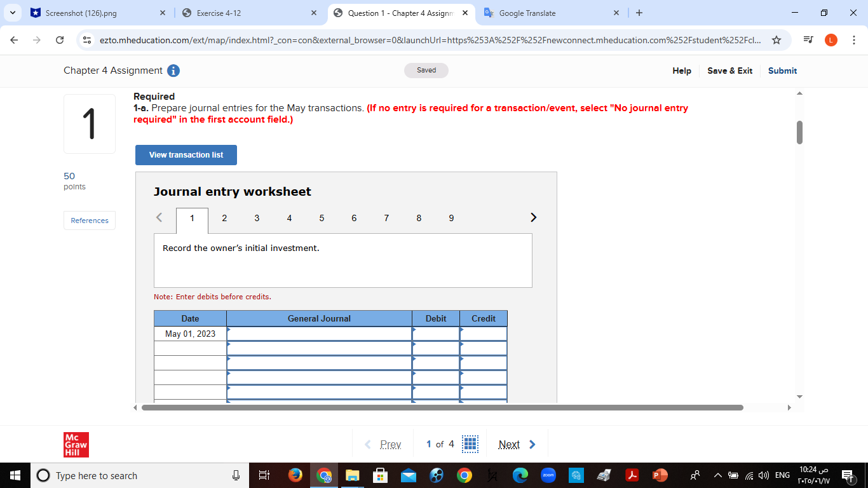Click the microphone icon in the taskbar search
Image resolution: width=868 pixels, height=488 pixels.
click(x=236, y=475)
